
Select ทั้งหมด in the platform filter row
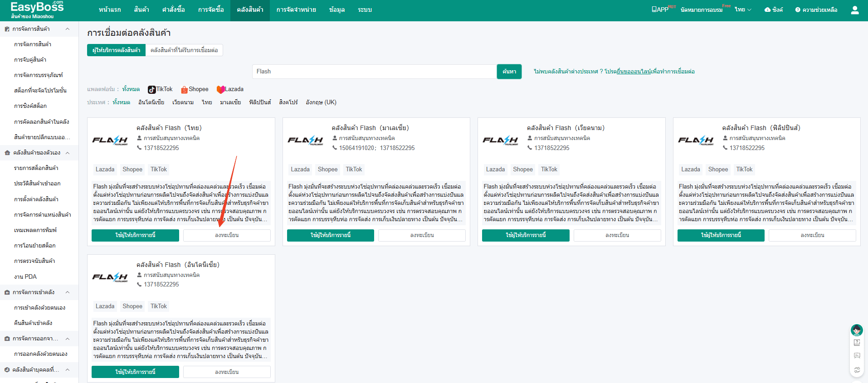click(x=131, y=89)
